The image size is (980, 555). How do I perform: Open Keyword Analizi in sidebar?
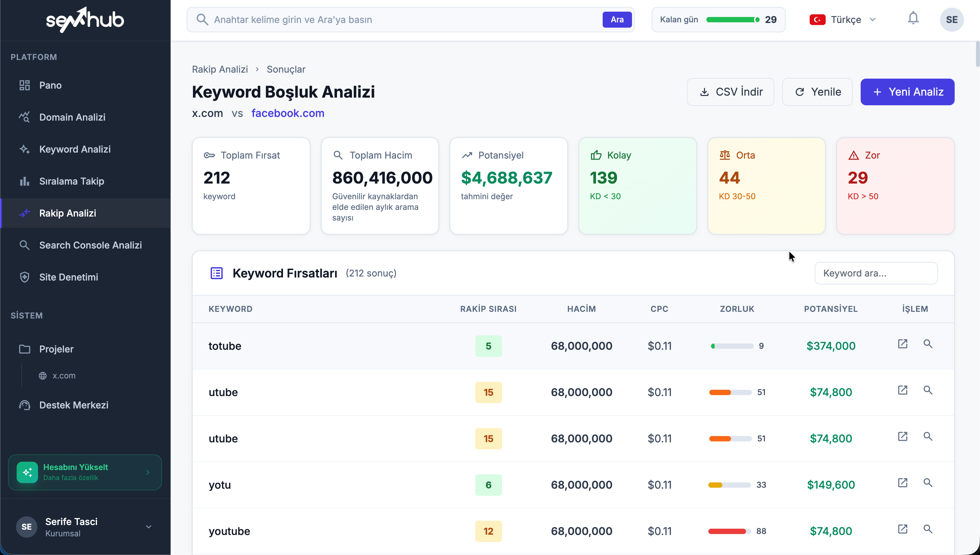tap(75, 149)
